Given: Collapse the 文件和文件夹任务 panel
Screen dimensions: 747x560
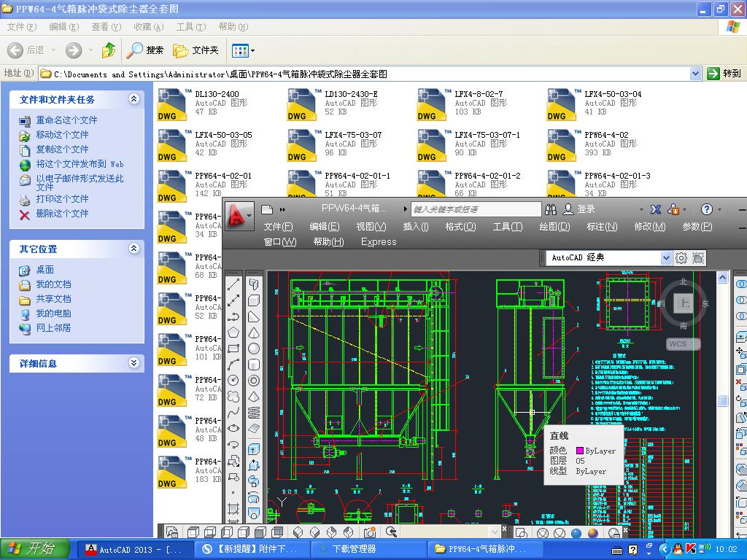Looking at the screenshot, I should click(x=133, y=99).
